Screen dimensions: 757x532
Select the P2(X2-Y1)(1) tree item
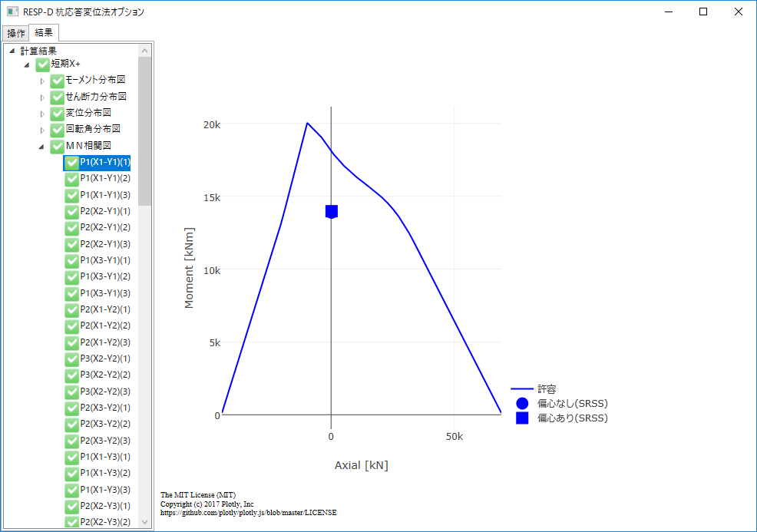pos(105,211)
